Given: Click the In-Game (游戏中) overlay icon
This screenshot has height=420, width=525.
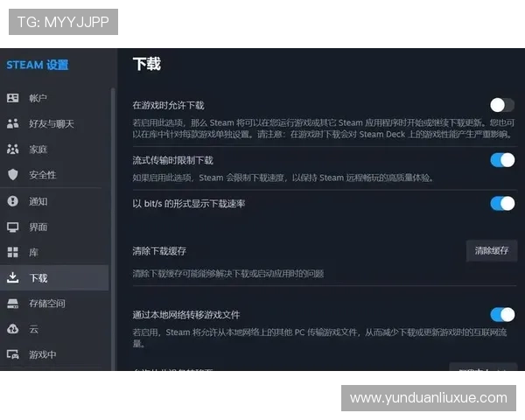Looking at the screenshot, I should (x=13, y=354).
